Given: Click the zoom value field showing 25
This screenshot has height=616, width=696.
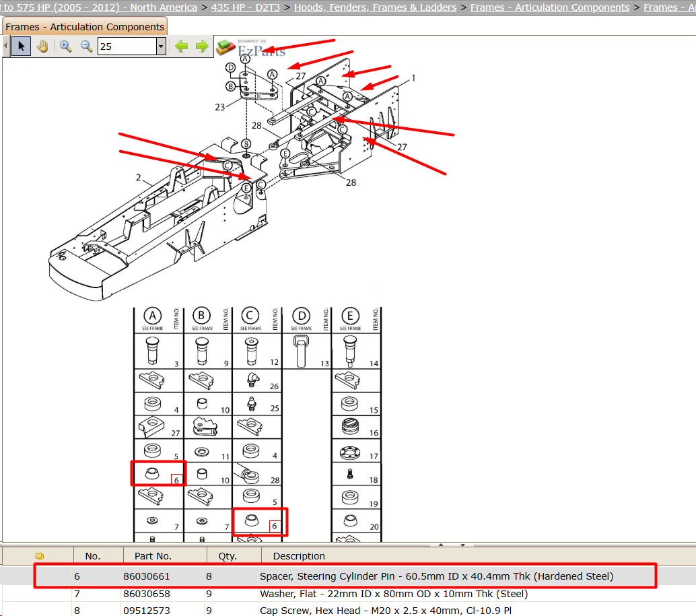Looking at the screenshot, I should 127,46.
